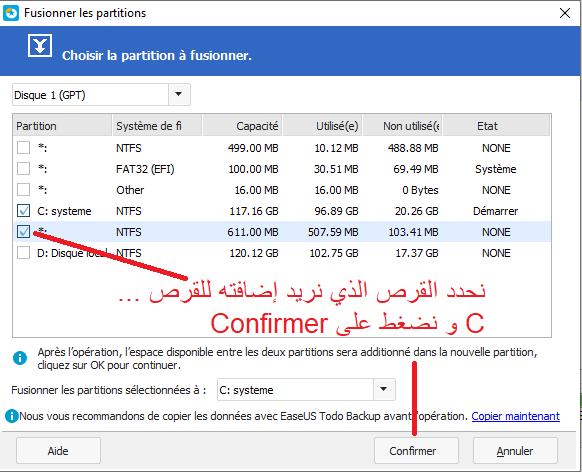The width and height of the screenshot is (582, 472).
Task: Open the Disque 1 (GPT) dropdown arrow
Action: (x=179, y=95)
